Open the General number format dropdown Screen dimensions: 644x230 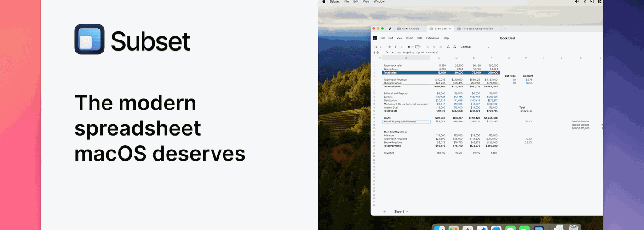pyautogui.click(x=475, y=47)
